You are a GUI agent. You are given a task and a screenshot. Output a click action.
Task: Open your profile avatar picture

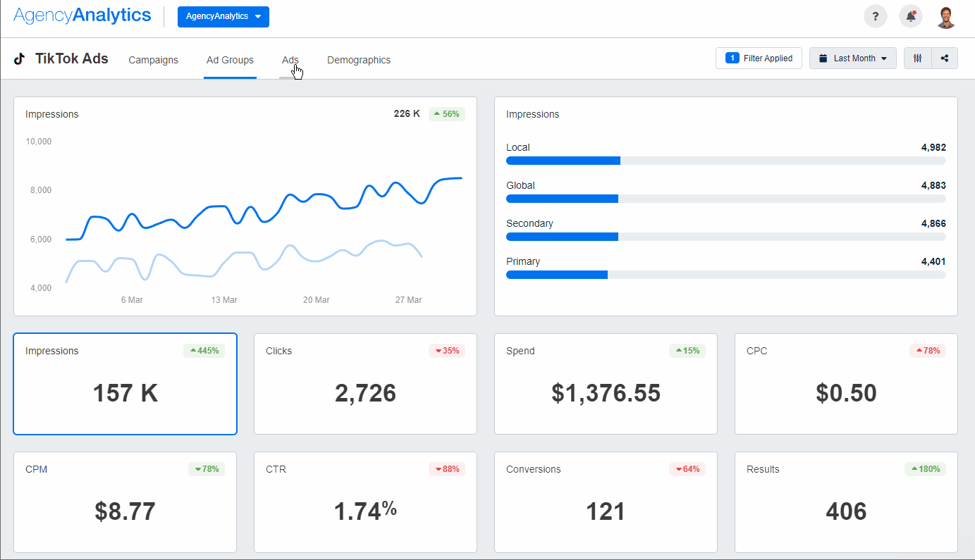pyautogui.click(x=945, y=15)
